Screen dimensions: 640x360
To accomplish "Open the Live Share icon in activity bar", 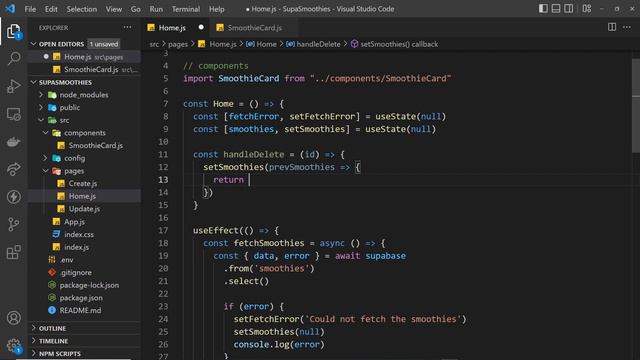I will (13, 169).
